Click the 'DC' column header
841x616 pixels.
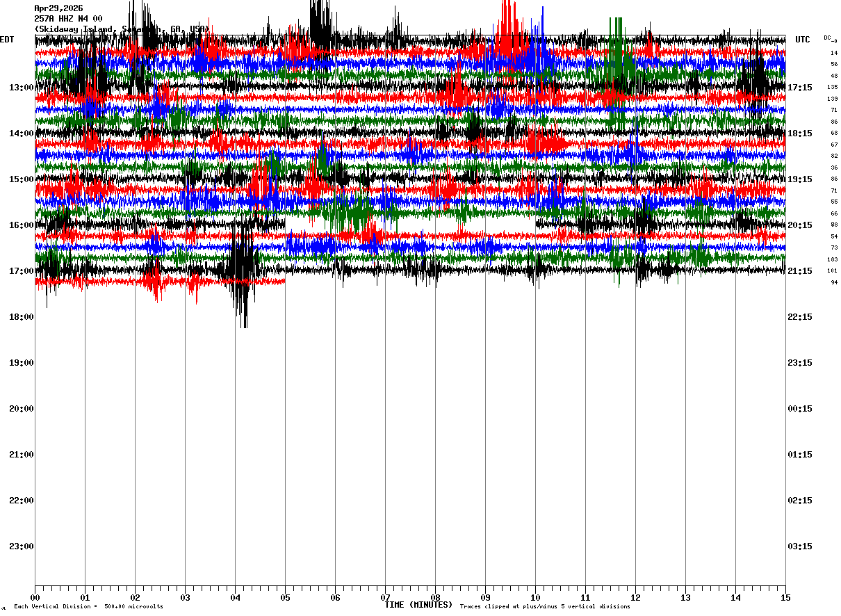[x=827, y=38]
